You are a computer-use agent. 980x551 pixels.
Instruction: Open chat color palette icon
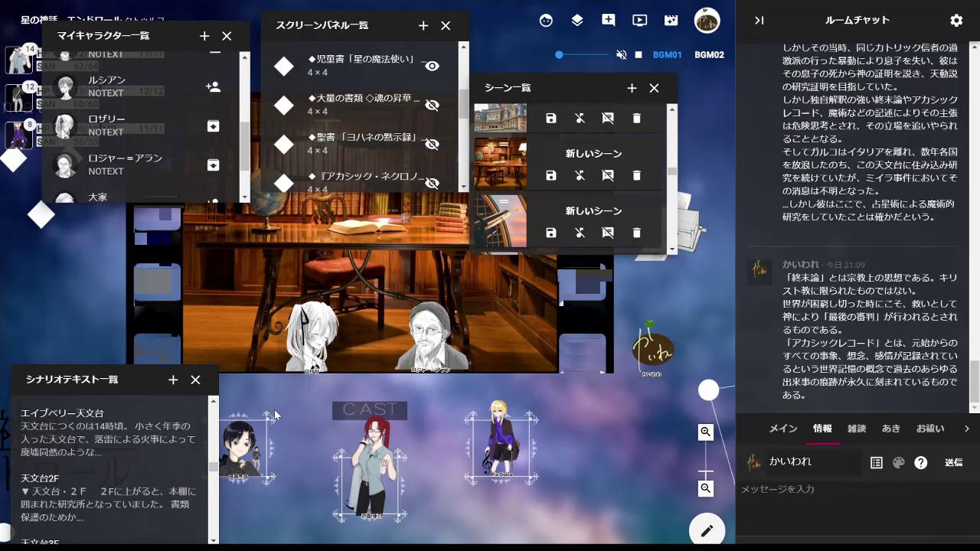click(899, 462)
